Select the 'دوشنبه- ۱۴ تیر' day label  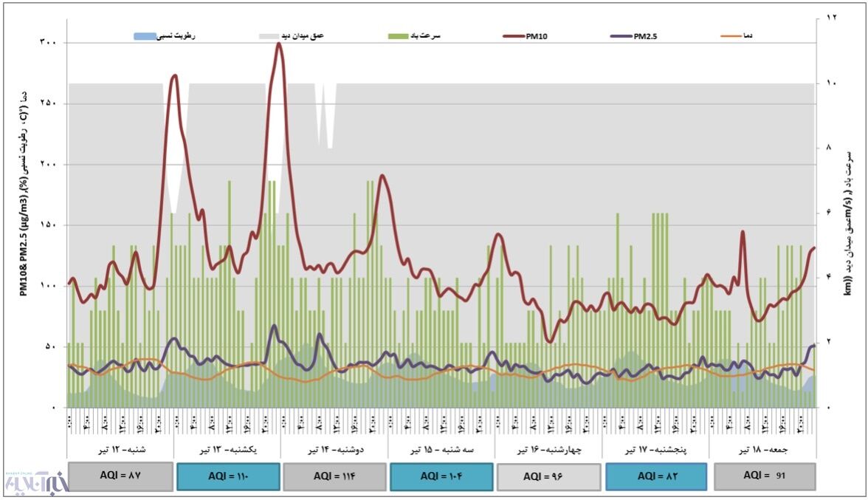[x=336, y=451]
